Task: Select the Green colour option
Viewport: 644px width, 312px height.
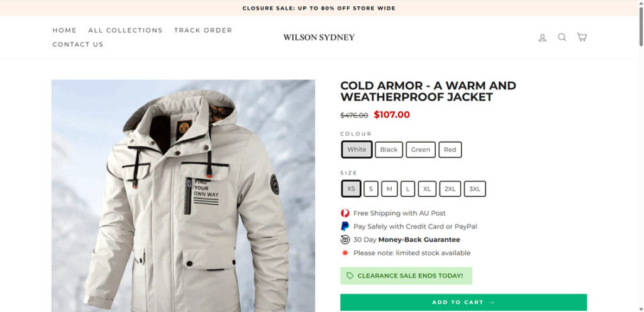Action: coord(421,150)
